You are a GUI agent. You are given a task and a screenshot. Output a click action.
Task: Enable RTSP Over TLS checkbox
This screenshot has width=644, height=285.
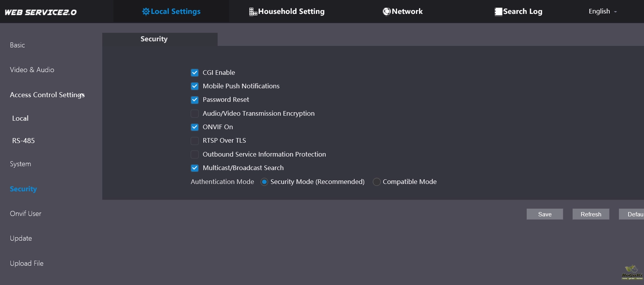(x=195, y=141)
